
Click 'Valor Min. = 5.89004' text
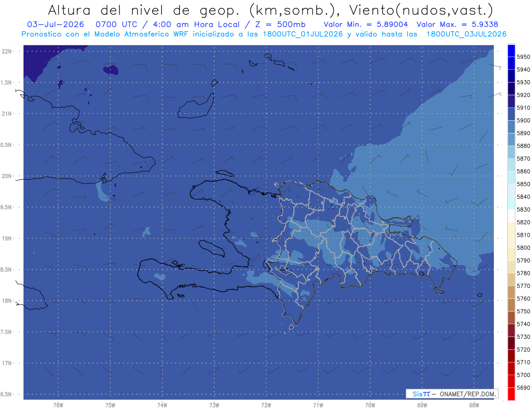click(x=366, y=24)
